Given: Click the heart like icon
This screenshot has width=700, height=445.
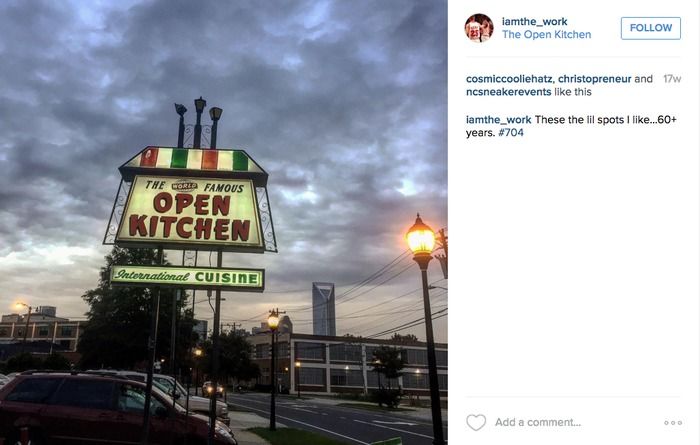Looking at the screenshot, I should (476, 422).
